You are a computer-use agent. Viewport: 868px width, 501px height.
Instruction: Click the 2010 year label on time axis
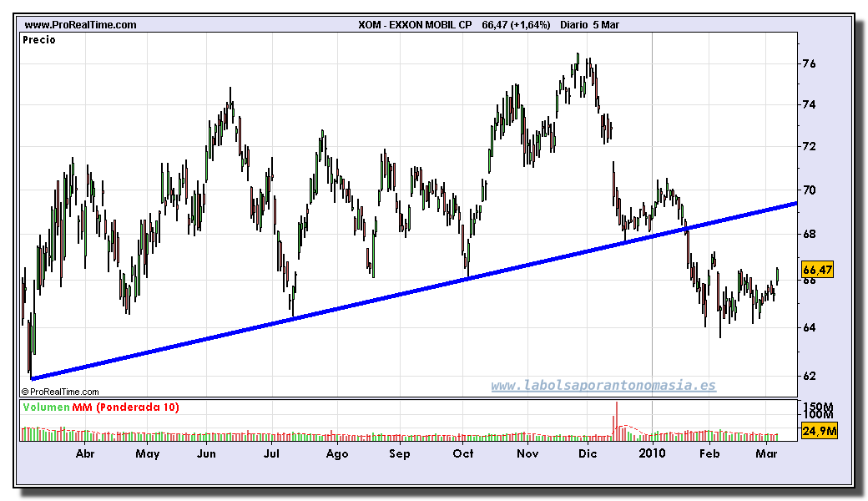click(652, 454)
